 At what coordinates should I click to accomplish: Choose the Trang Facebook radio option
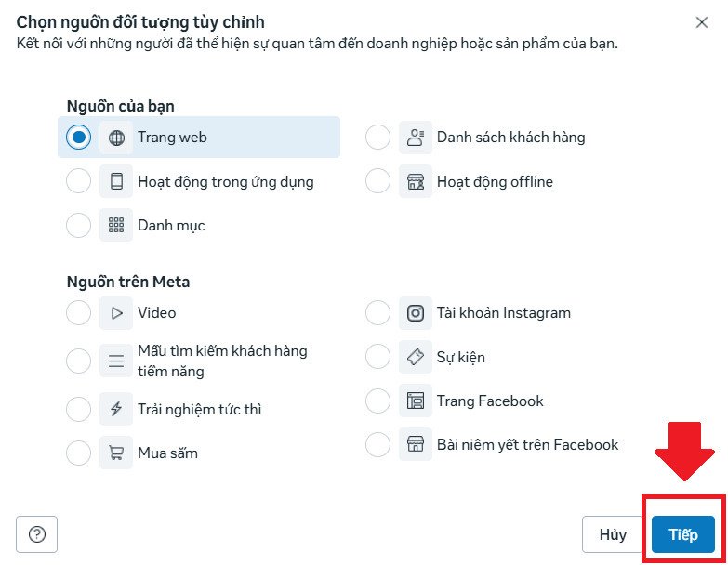pyautogui.click(x=378, y=401)
